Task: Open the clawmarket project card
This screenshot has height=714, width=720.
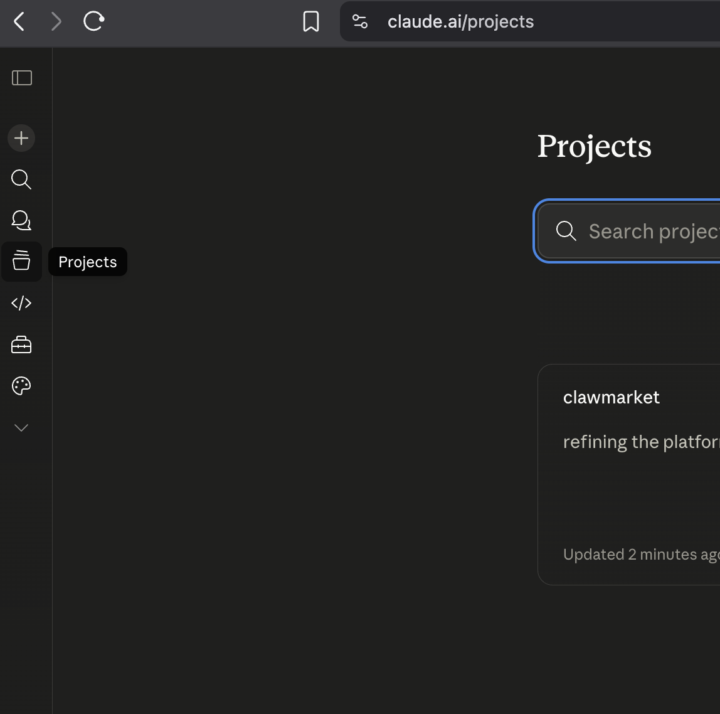Action: coord(629,475)
